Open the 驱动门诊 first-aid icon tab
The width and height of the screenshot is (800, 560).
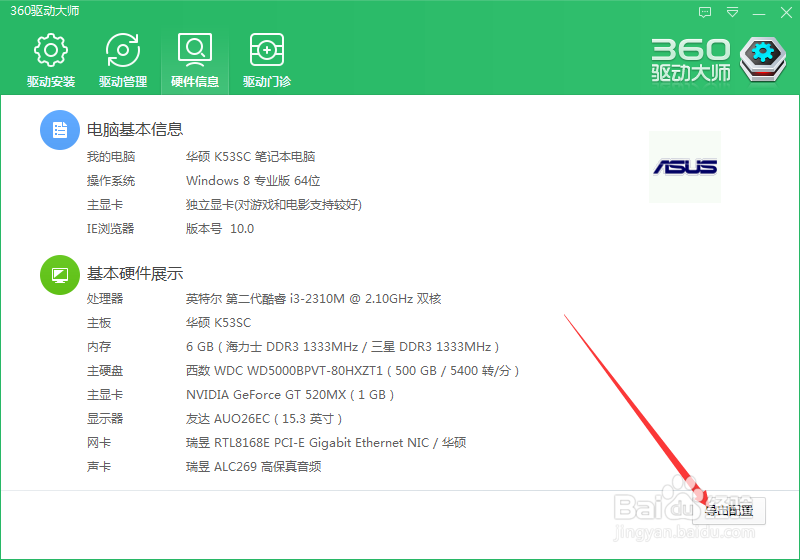[x=267, y=60]
